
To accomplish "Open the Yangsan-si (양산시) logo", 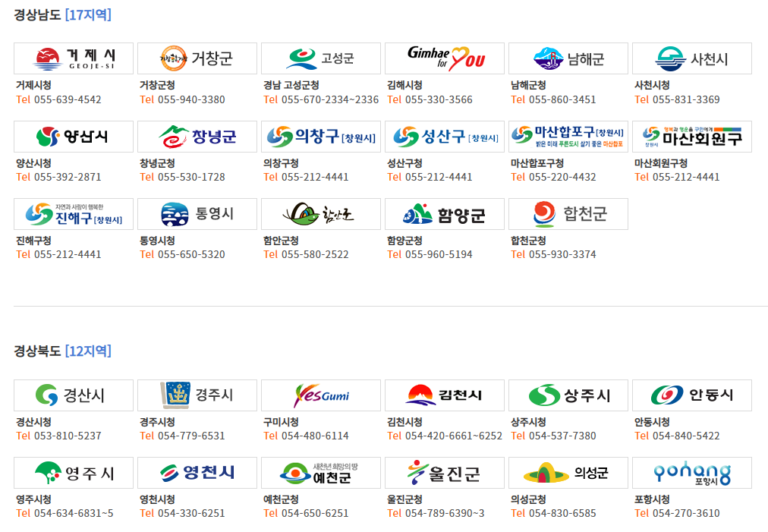I will [73, 137].
